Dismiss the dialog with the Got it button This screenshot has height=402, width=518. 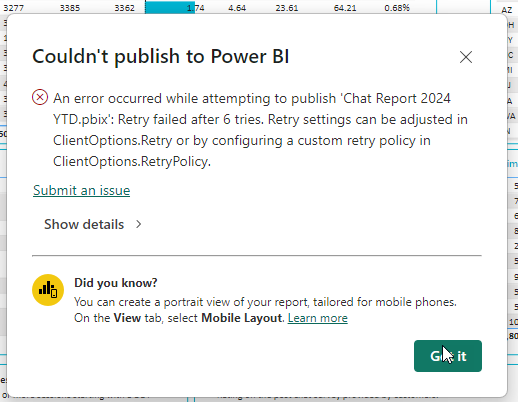point(448,356)
